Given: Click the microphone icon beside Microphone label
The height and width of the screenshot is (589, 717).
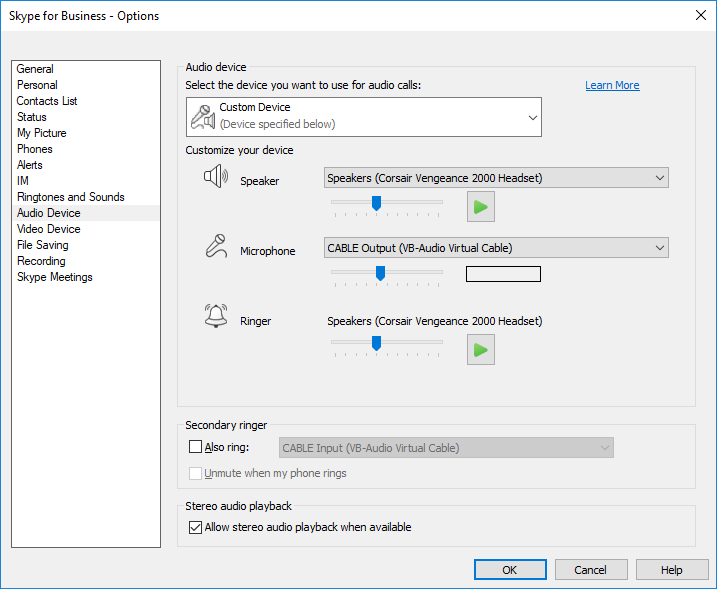Looking at the screenshot, I should click(216, 246).
